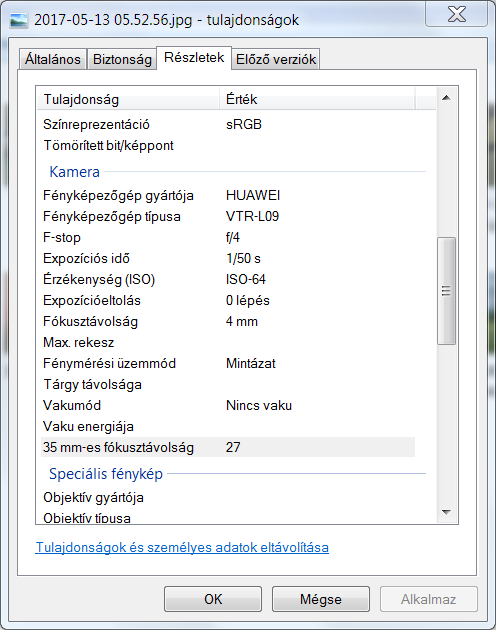Click the VTR-L09 value
Viewport: 496px width, 630px height.
click(x=252, y=216)
